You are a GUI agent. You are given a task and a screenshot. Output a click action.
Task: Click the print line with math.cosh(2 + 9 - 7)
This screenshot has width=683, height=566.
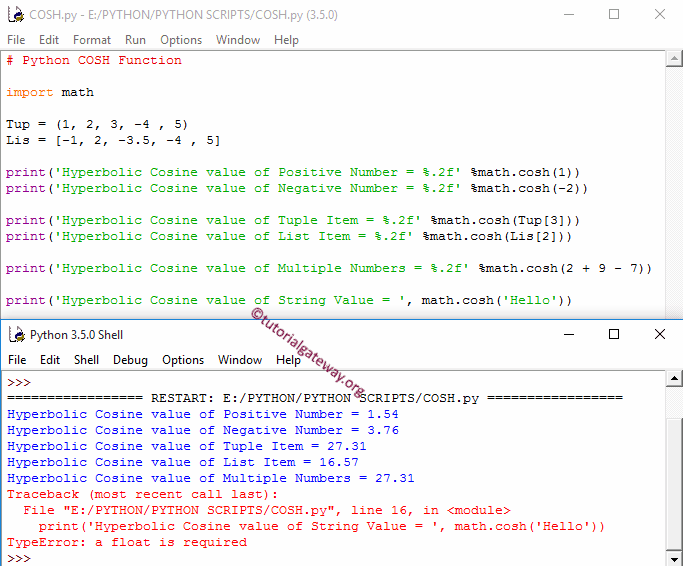pyautogui.click(x=329, y=268)
